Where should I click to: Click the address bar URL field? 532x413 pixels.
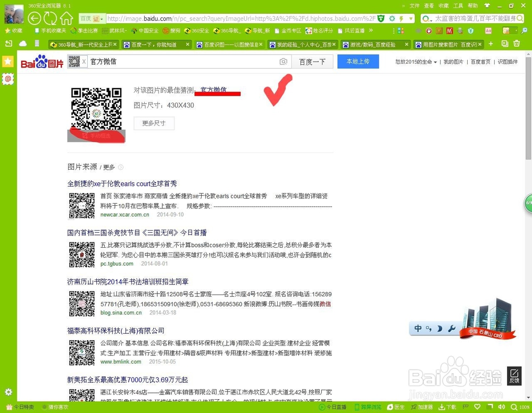pos(241,19)
